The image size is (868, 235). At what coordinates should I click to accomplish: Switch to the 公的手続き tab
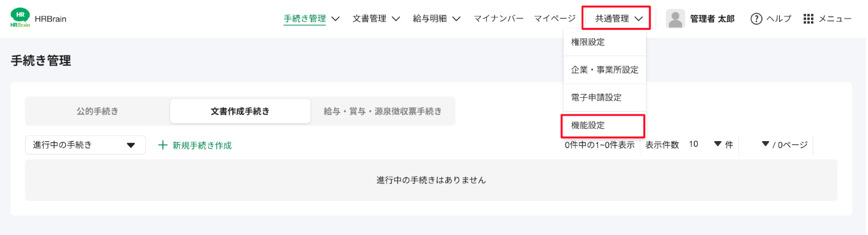click(98, 111)
